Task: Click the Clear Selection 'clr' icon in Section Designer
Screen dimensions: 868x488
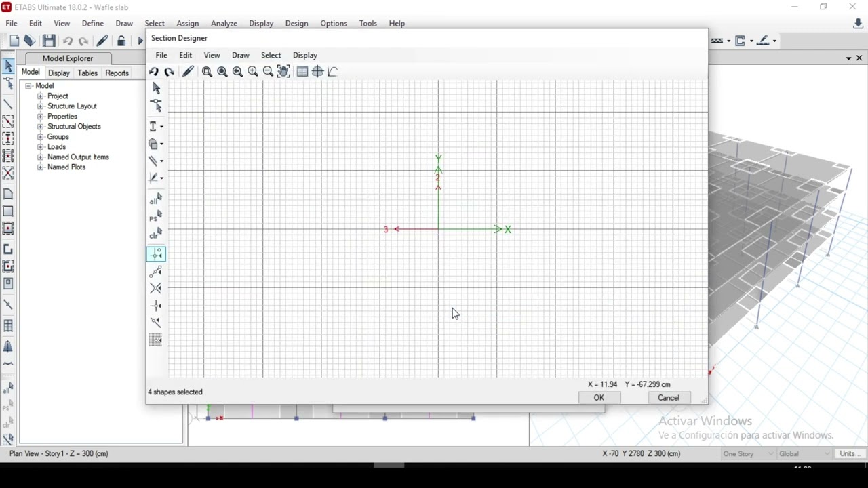Action: pos(156,234)
